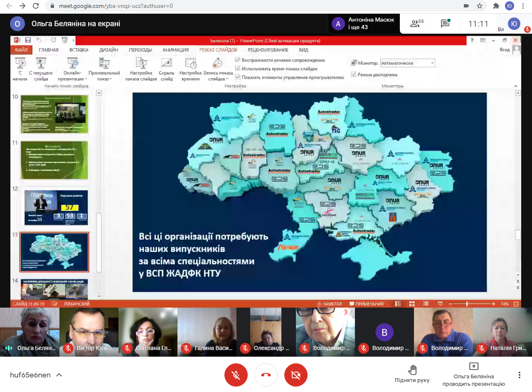This screenshot has width=532, height=392.
Task: Open the "ФАЙЛ" tab
Action: coord(21,50)
